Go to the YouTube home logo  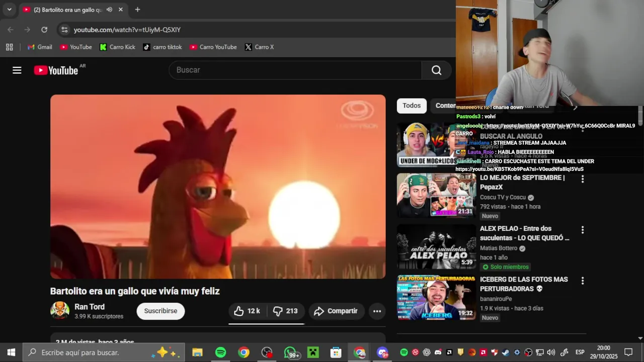56,70
